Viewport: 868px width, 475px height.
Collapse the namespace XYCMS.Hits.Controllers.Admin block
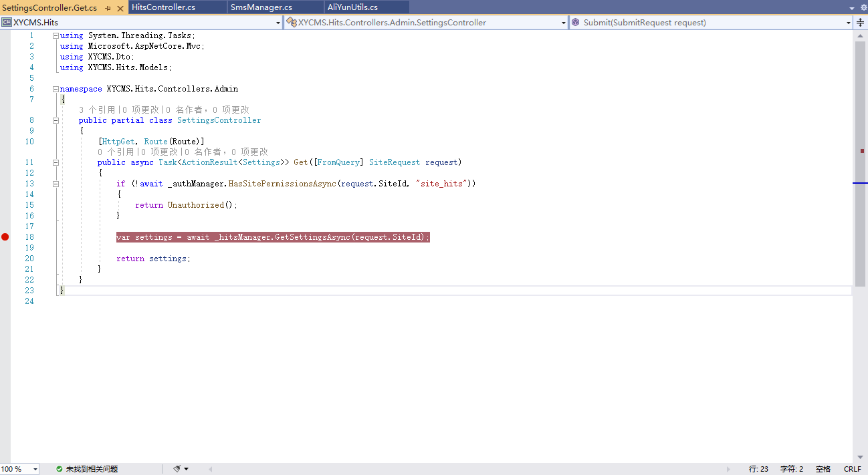tap(56, 89)
